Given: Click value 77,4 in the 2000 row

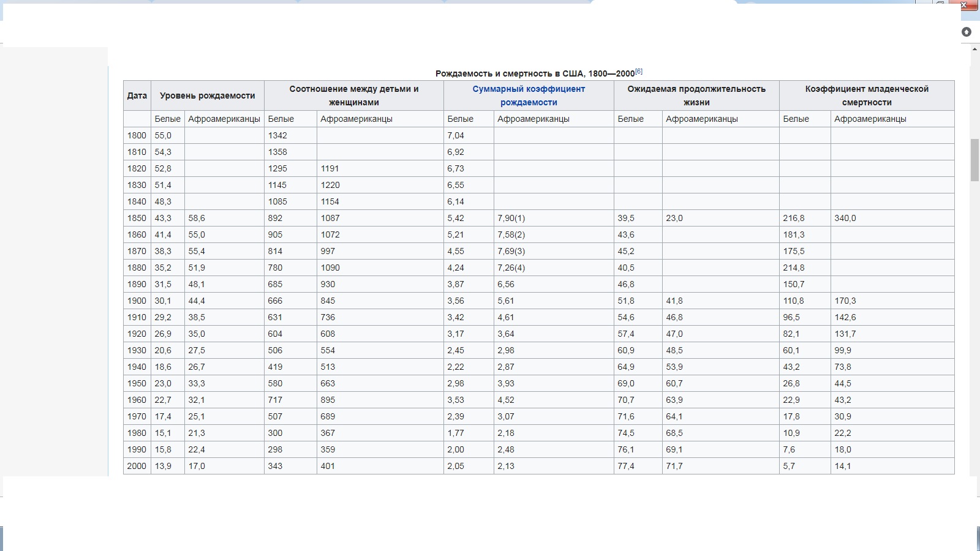Looking at the screenshot, I should [626, 466].
